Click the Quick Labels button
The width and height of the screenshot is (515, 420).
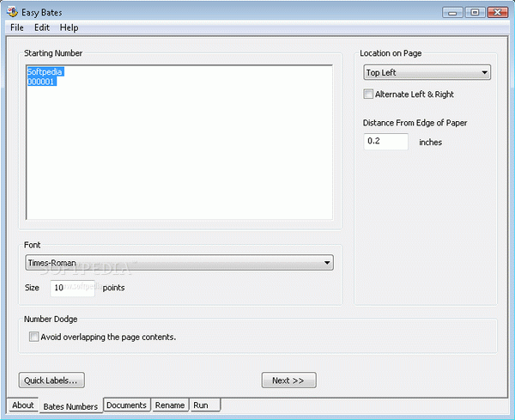[51, 380]
